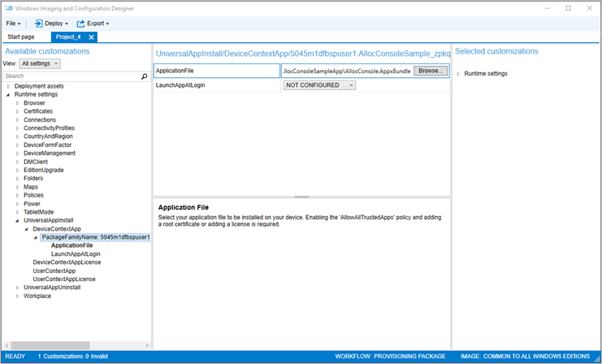Viewport: 602px width, 364px height.
Task: Expand Runtime settings in Selected customizations
Action: point(457,74)
